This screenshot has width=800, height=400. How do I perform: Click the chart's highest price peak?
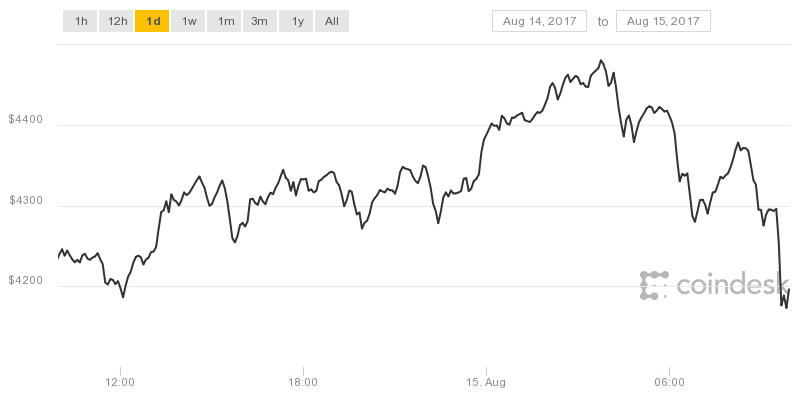[602, 60]
